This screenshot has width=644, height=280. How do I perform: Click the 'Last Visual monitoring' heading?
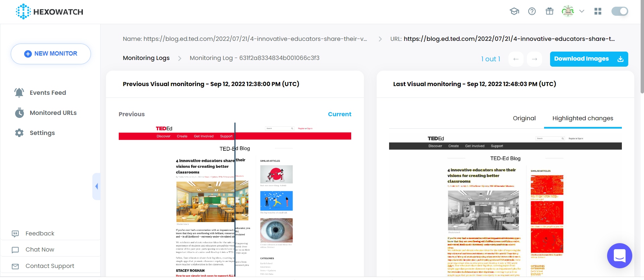475,84
